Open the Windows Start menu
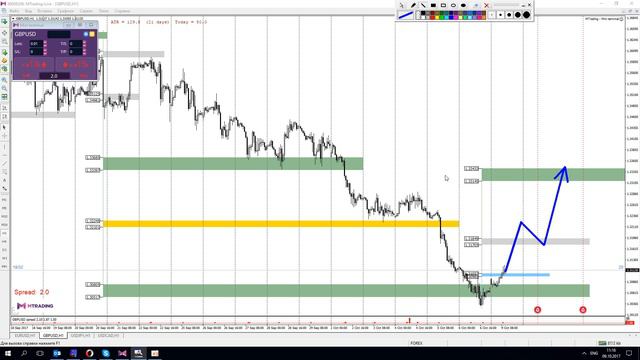The width and height of the screenshot is (640, 360). click(x=8, y=353)
